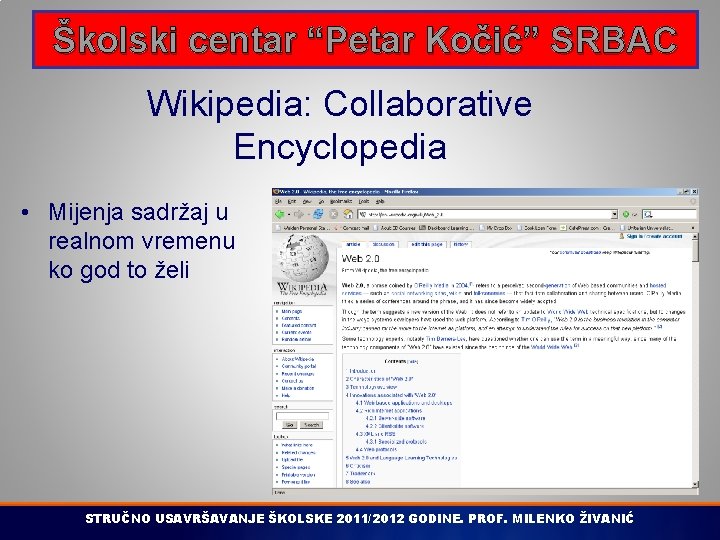Click the Search button under Wikipedia search
Screen dimensions: 720x540
[x=311, y=425]
